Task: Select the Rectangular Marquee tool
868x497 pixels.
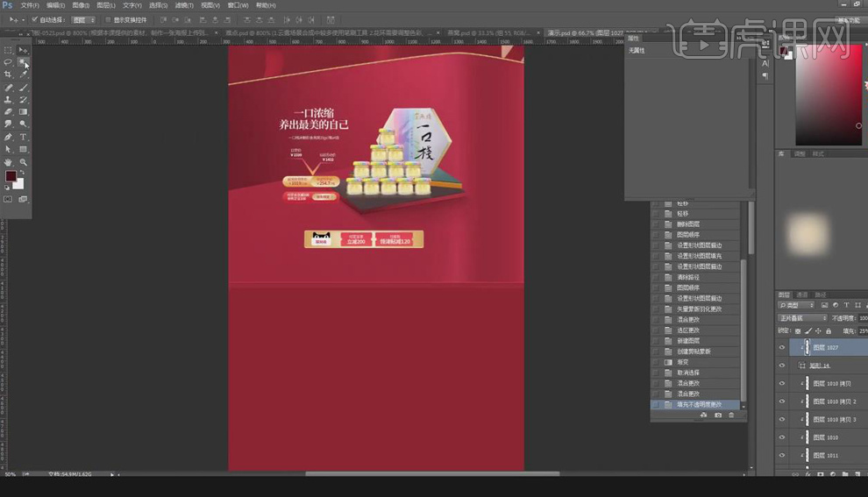Action: (8, 50)
